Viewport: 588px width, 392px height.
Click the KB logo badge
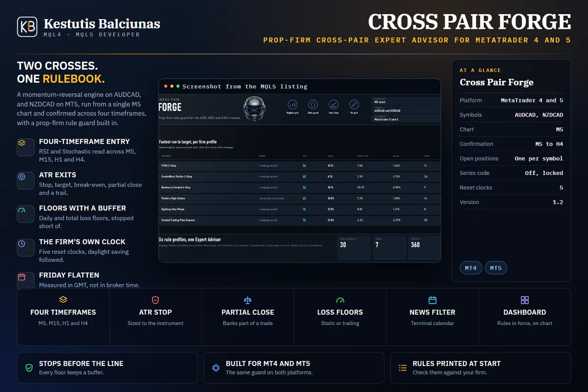click(27, 27)
